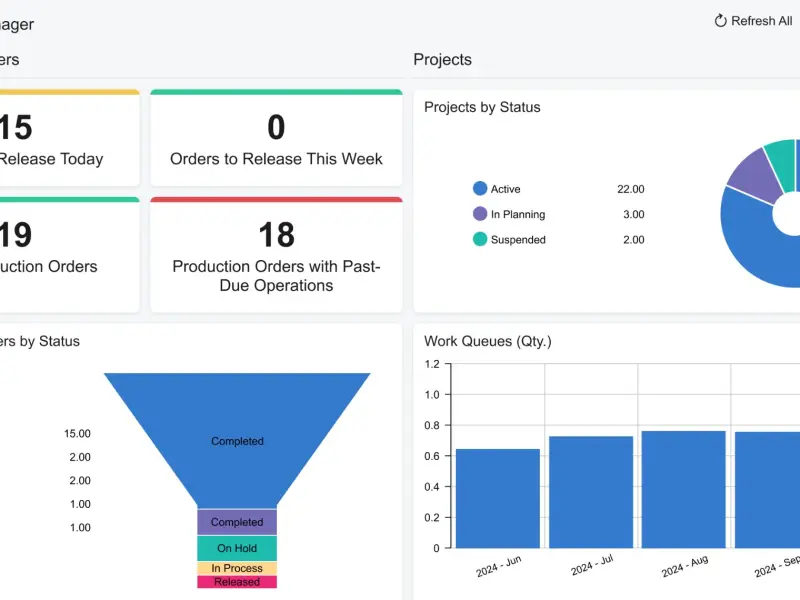Select the teal Suspended legend dot
The width and height of the screenshot is (800, 600).
[x=480, y=239]
